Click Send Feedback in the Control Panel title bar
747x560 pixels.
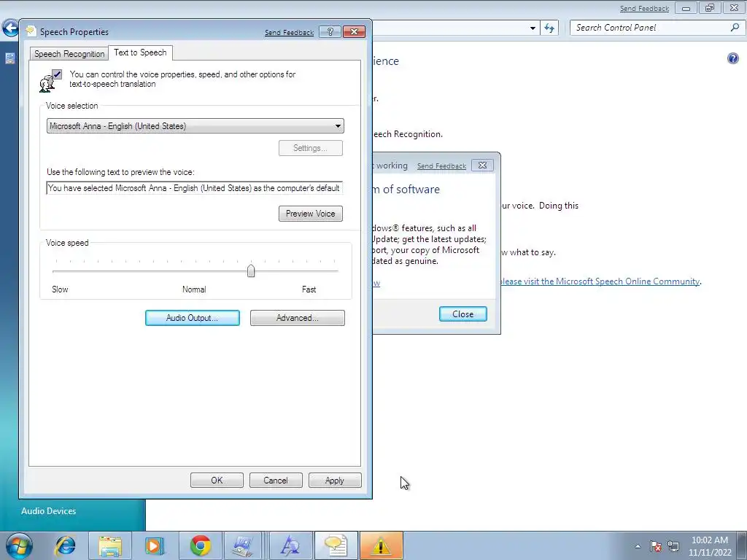pos(644,9)
